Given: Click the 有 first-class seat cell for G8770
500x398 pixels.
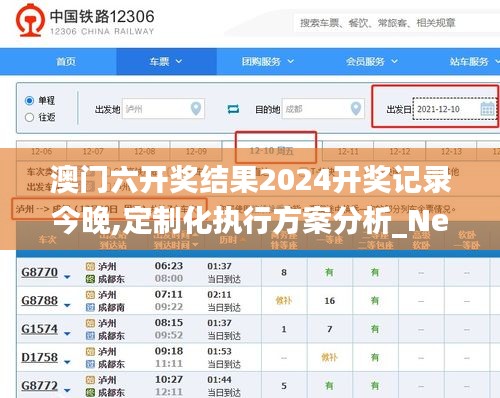Looking at the screenshot, I should coord(329,272).
